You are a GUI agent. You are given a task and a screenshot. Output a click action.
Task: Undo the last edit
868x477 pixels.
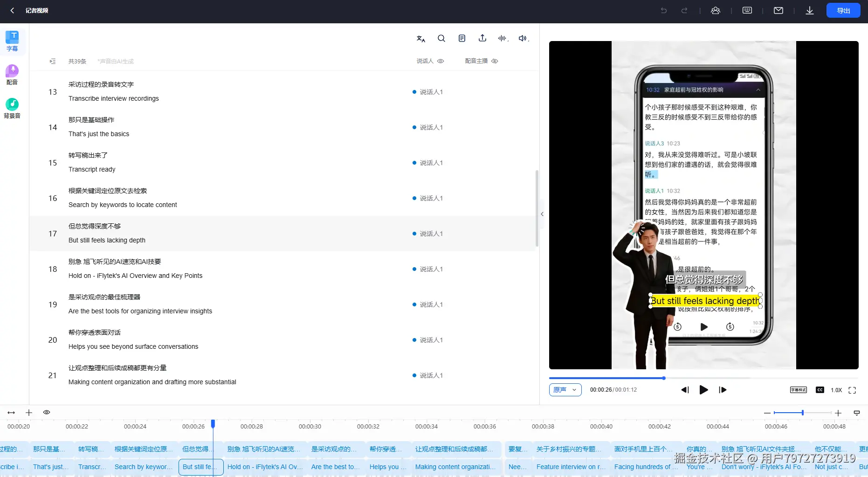pos(664,10)
